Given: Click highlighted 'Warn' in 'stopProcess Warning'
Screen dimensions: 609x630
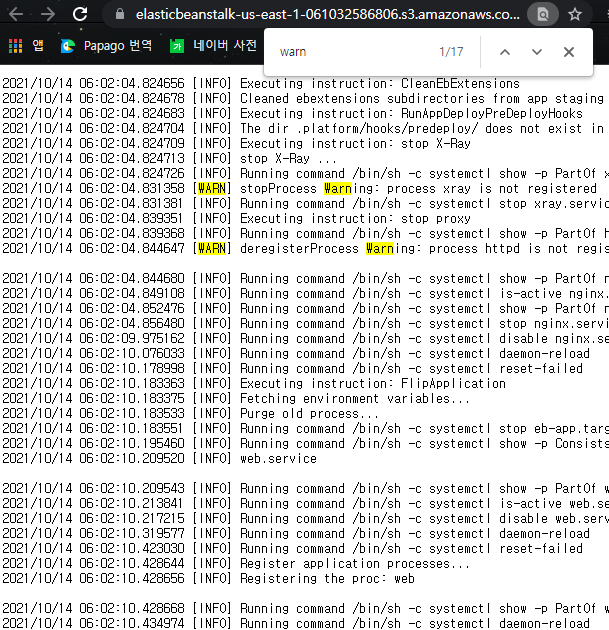Looking at the screenshot, I should (x=338, y=188).
